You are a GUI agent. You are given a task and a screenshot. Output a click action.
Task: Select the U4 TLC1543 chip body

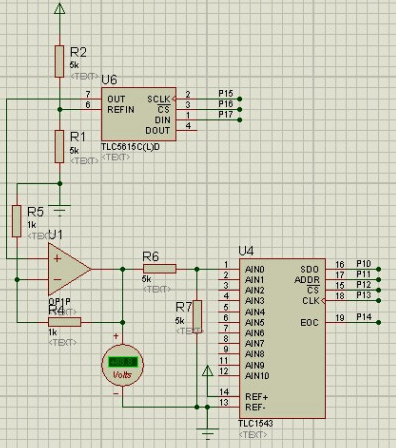282,338
